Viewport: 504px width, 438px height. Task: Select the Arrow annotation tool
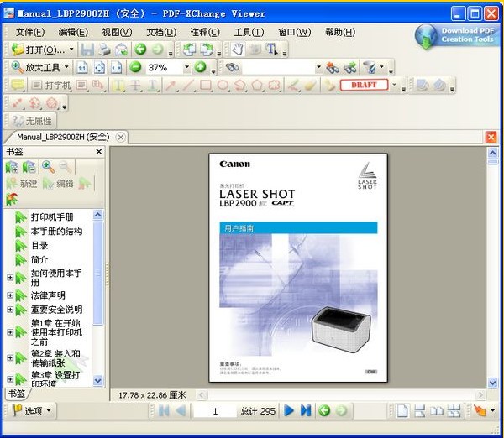tap(171, 85)
